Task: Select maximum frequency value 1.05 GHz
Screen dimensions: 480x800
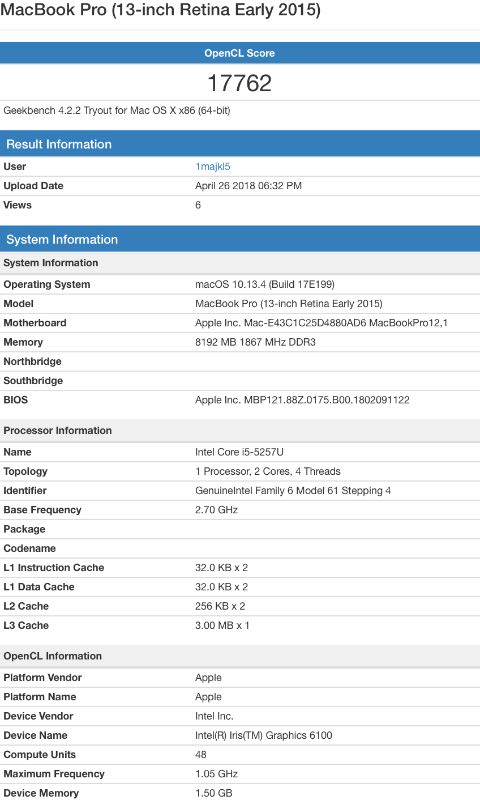Action: 216,774
